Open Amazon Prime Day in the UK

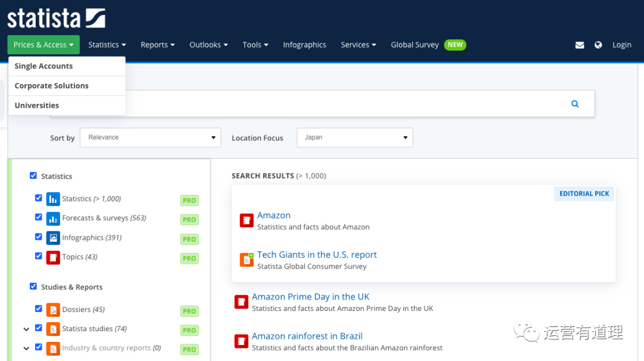coord(311,297)
